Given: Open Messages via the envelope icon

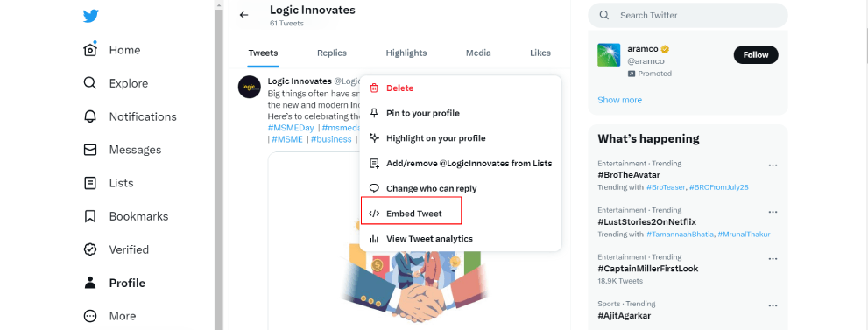Looking at the screenshot, I should pos(89,150).
